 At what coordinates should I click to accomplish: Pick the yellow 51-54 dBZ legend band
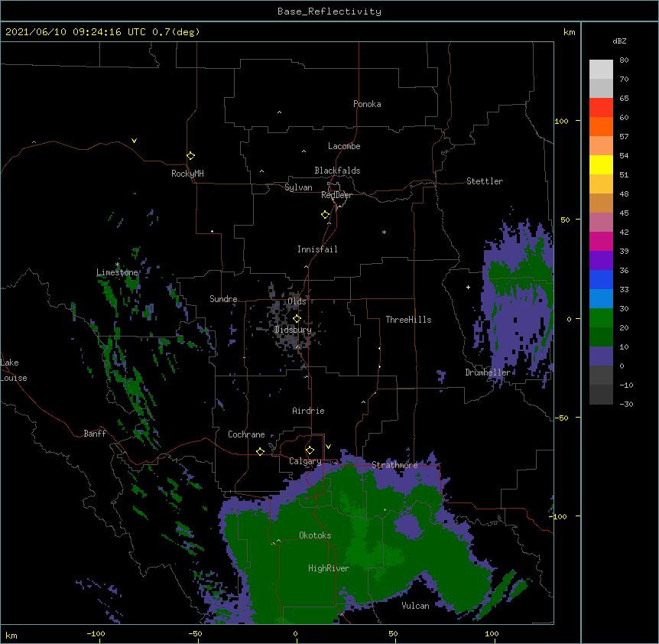pyautogui.click(x=601, y=164)
